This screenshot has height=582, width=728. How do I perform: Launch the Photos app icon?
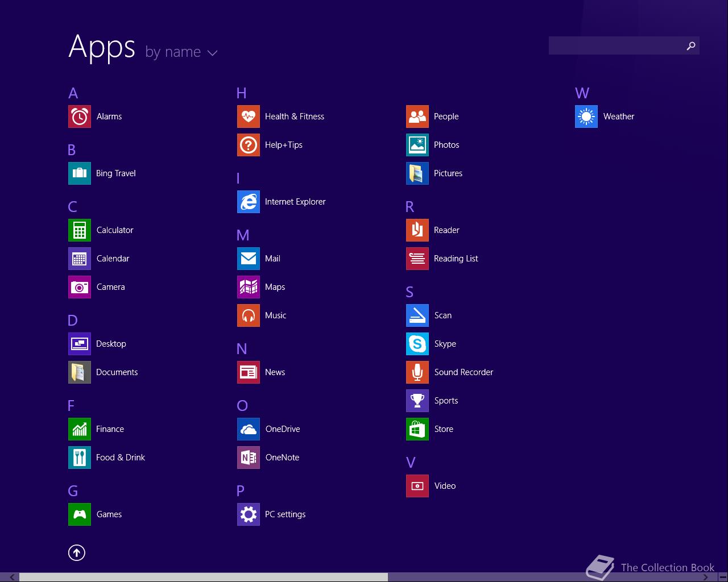[x=417, y=145]
